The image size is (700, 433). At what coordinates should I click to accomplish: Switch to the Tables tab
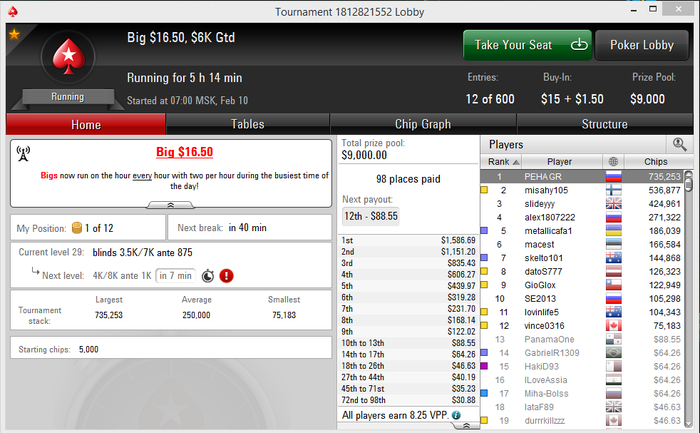click(248, 124)
